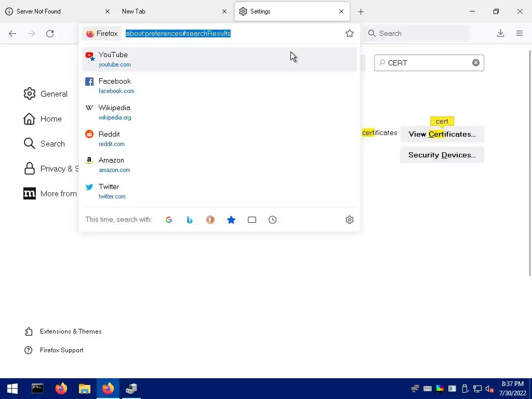Open Command Prompt from taskbar

pos(37,389)
